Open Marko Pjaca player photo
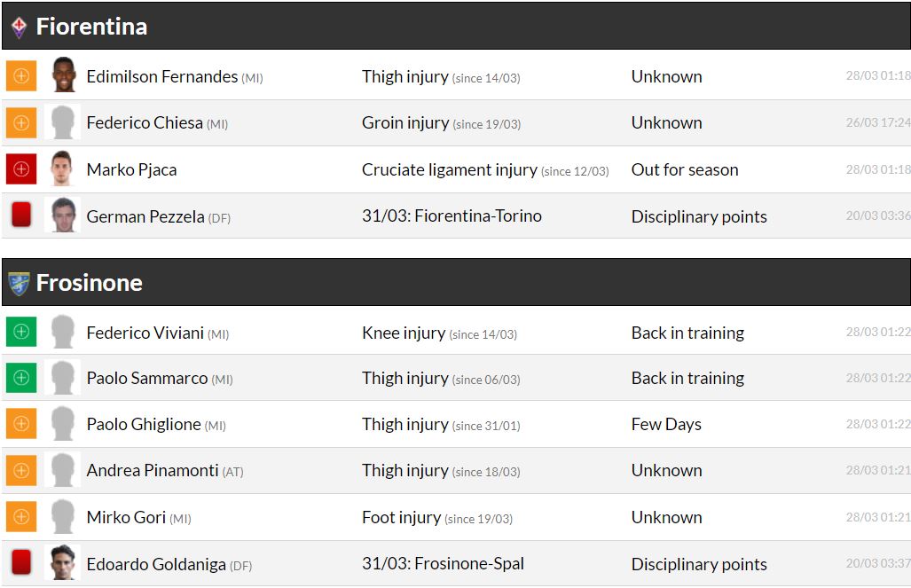The height and width of the screenshot is (588, 911). 63,169
